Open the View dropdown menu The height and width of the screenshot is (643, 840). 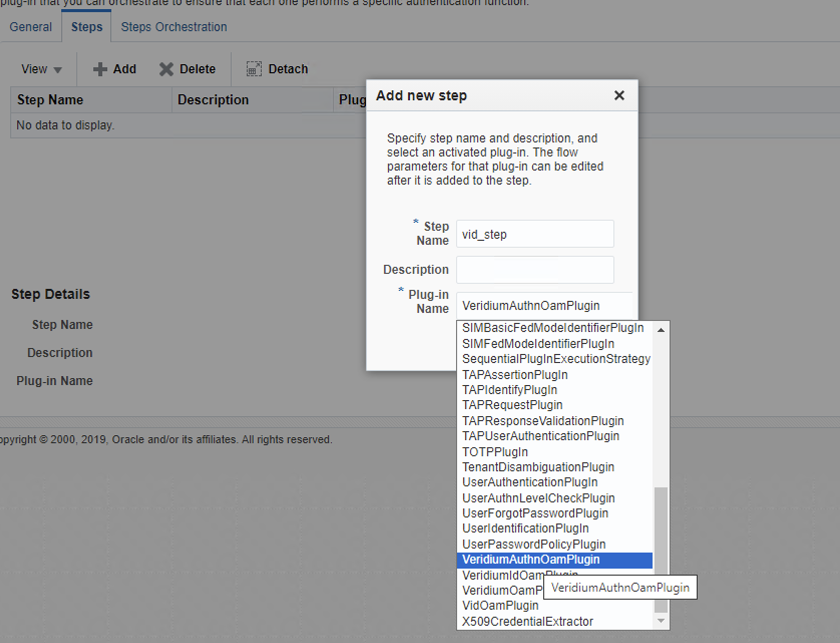[41, 69]
